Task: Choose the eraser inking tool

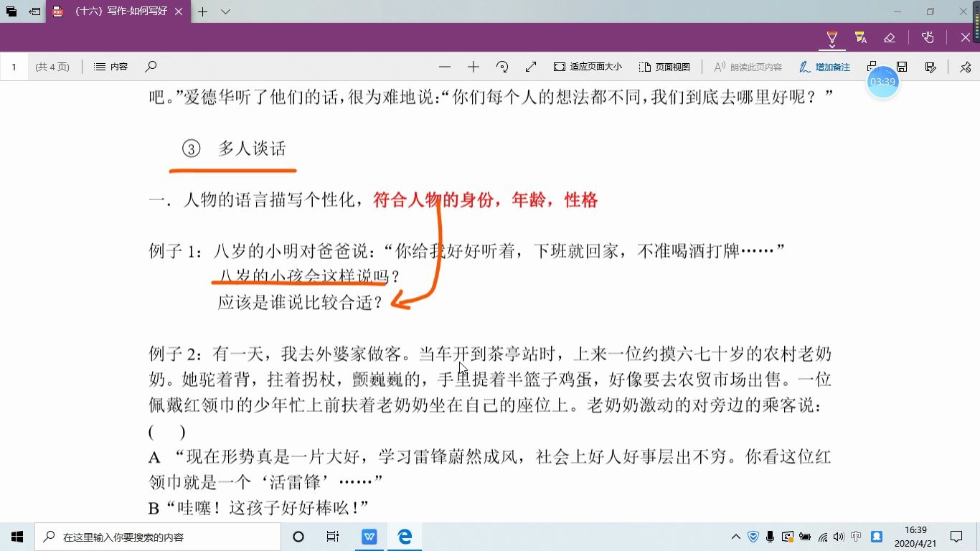Action: click(890, 38)
